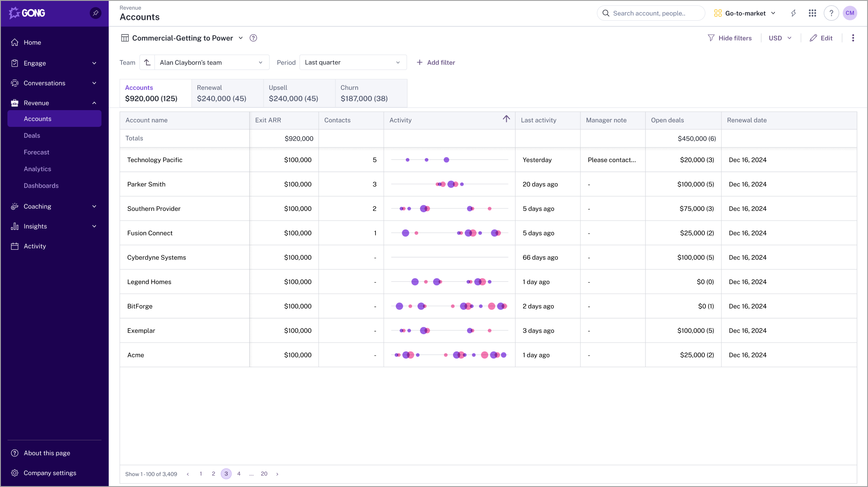The image size is (868, 487).
Task: Select the Accounts $920,000 tab
Action: (156, 93)
